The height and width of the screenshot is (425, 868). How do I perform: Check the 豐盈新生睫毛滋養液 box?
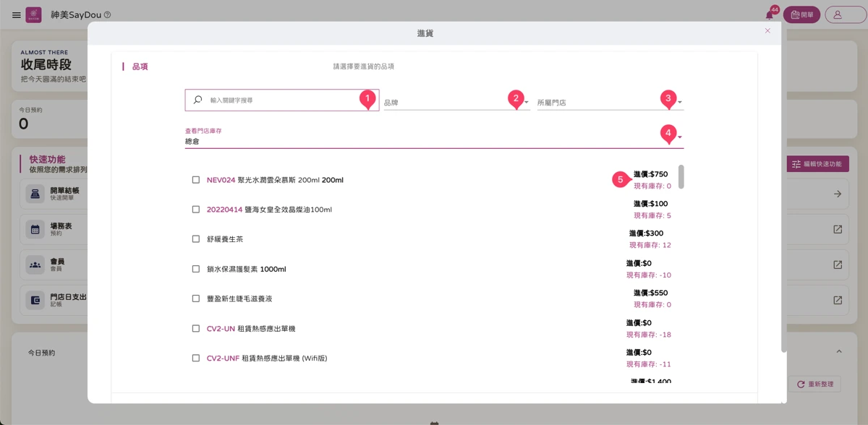[x=196, y=299]
